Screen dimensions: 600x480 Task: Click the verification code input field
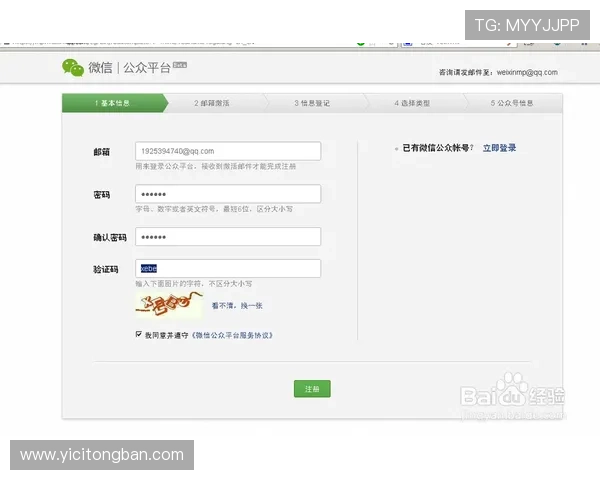pyautogui.click(x=228, y=269)
